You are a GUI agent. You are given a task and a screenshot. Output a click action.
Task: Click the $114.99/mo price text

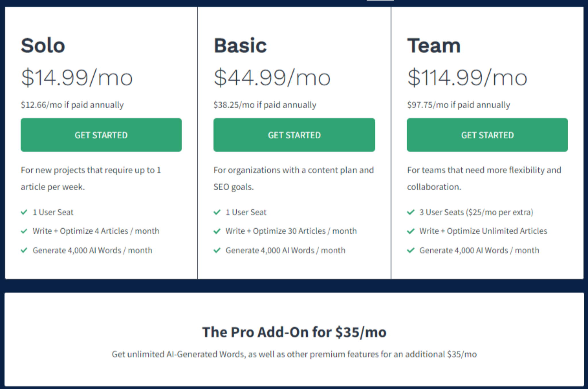[467, 77]
